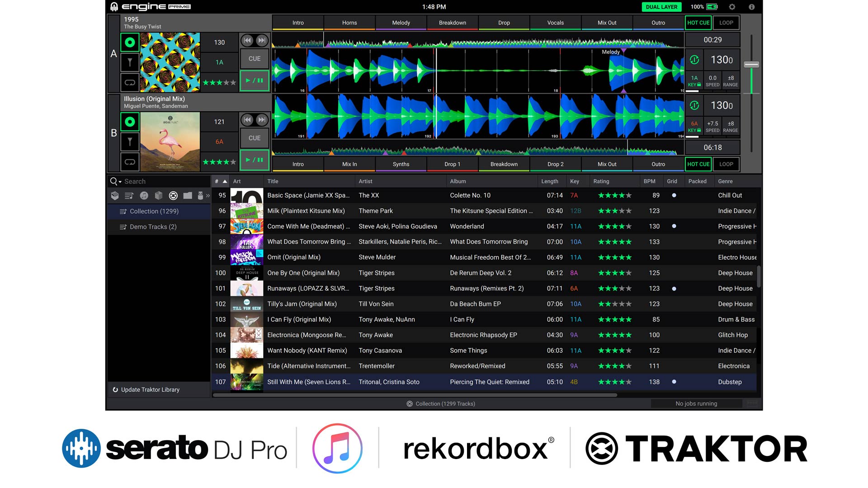Play or pause deck A
The width and height of the screenshot is (868, 488).
coord(255,80)
